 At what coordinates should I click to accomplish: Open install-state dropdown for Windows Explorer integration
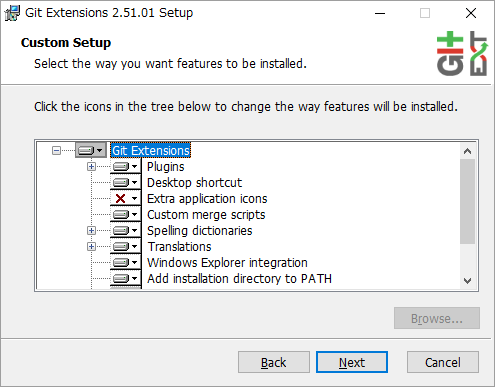coord(126,263)
